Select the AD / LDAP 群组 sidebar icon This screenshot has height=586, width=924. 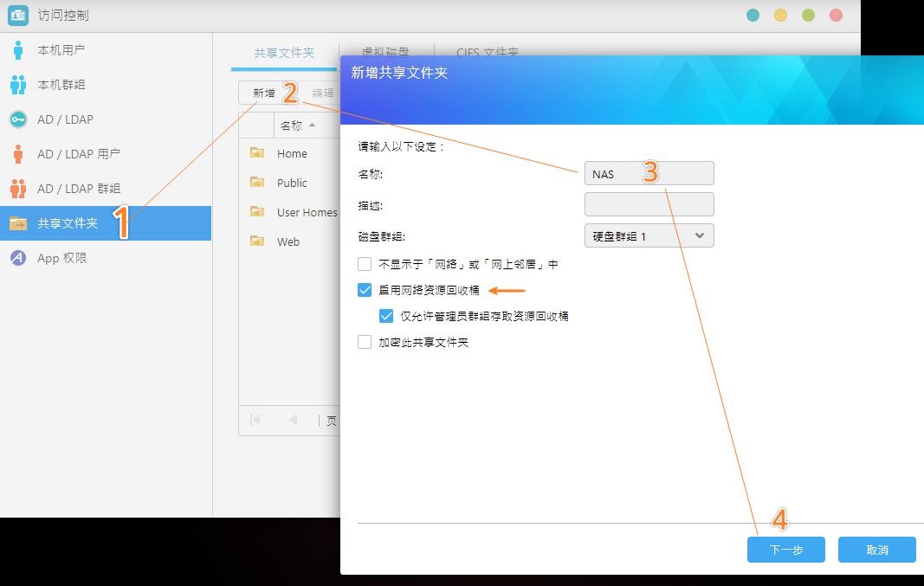tap(19, 188)
